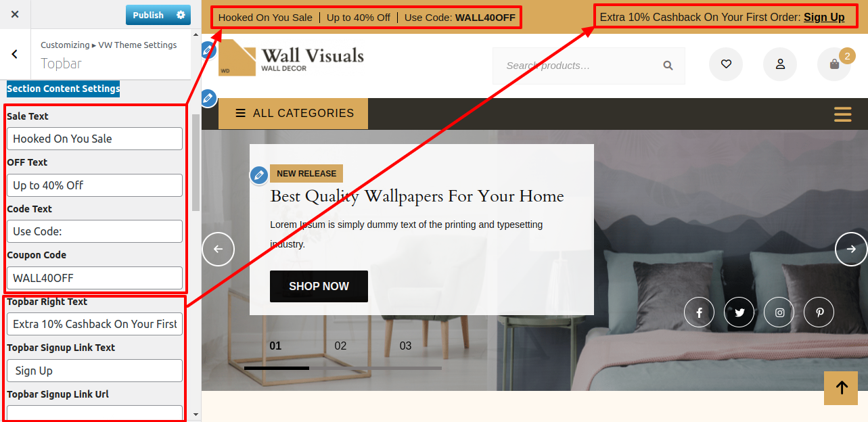Open the Twitter social icon
868x422 pixels.
(739, 312)
